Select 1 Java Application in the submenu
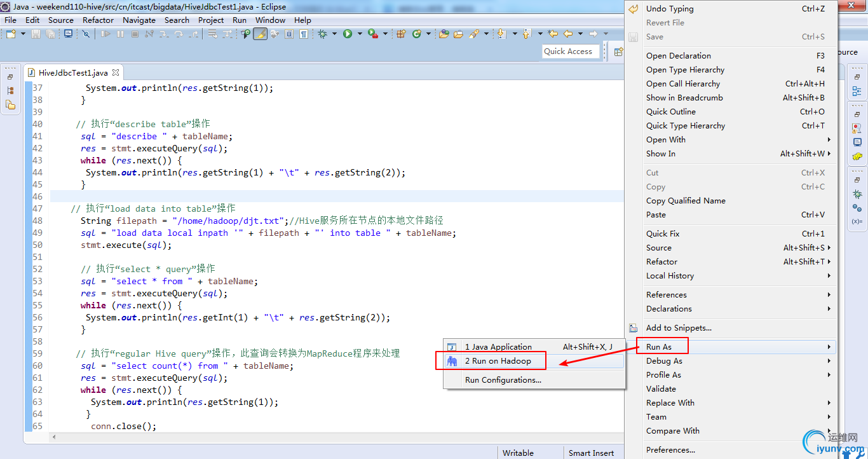Viewport: 868px width, 459px height. [x=534, y=347]
